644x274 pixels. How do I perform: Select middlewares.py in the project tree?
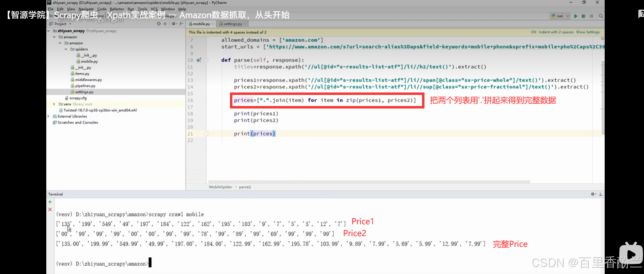click(86, 80)
